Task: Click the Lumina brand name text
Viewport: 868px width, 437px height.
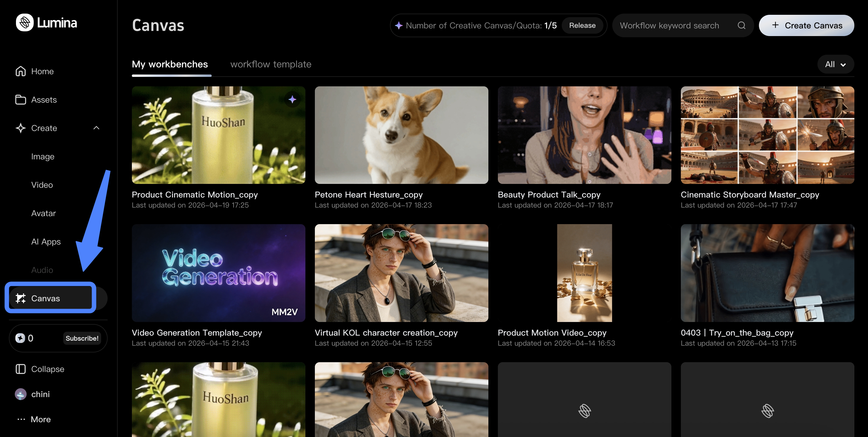Action: 57,22
